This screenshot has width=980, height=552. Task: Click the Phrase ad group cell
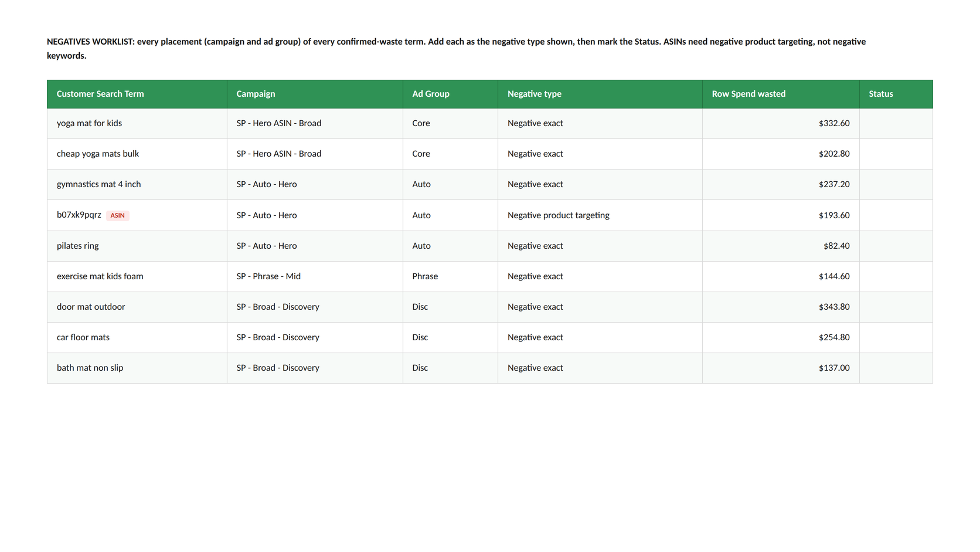450,276
